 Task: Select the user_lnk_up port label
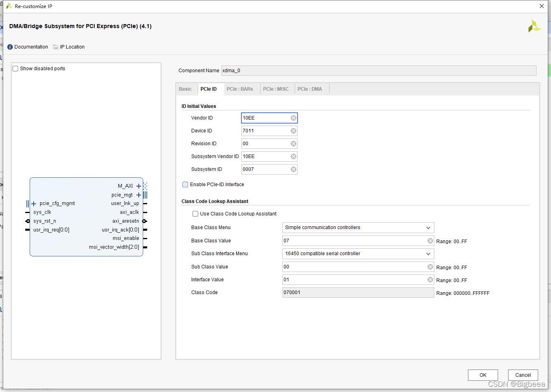coord(125,203)
